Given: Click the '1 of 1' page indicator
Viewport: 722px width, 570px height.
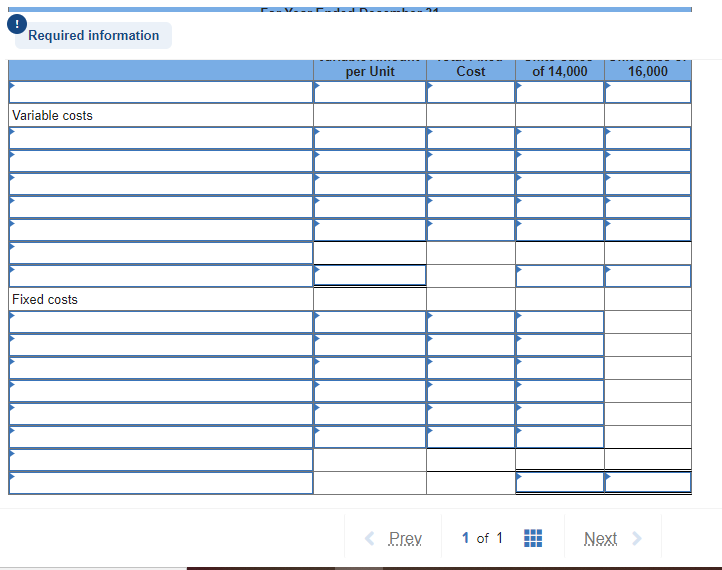Looking at the screenshot, I should (x=482, y=538).
